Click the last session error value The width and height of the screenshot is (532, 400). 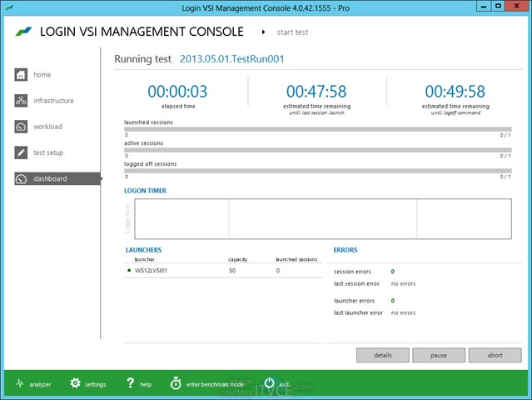point(403,283)
